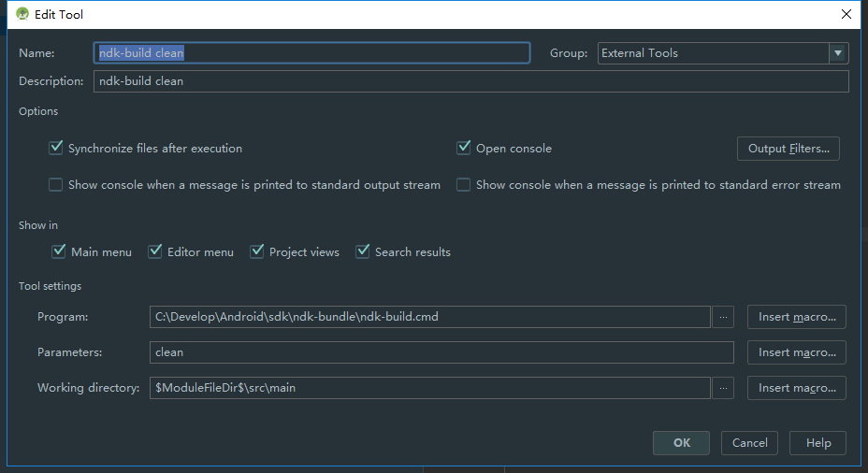Insert macro for Working directory field
The image size is (868, 473).
point(797,388)
